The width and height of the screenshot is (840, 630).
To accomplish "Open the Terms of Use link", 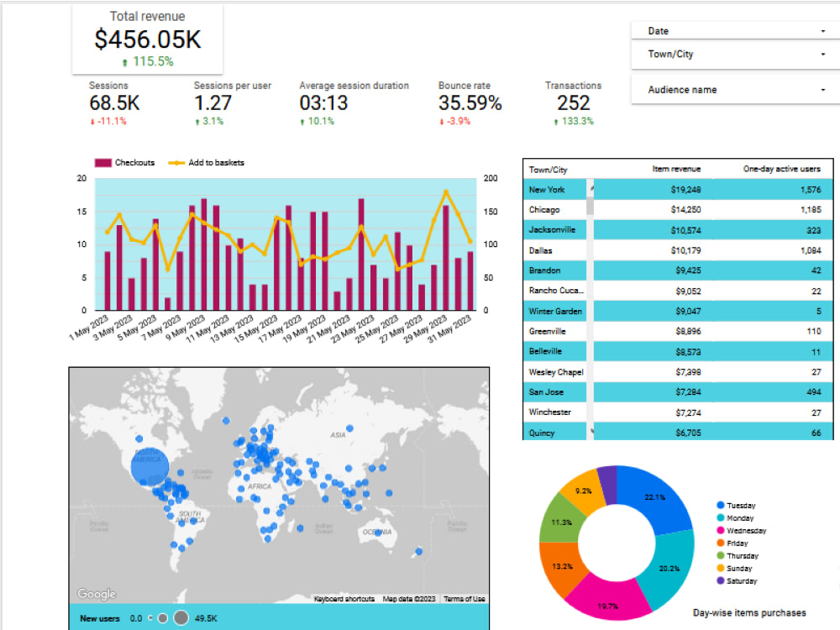I will tap(463, 598).
